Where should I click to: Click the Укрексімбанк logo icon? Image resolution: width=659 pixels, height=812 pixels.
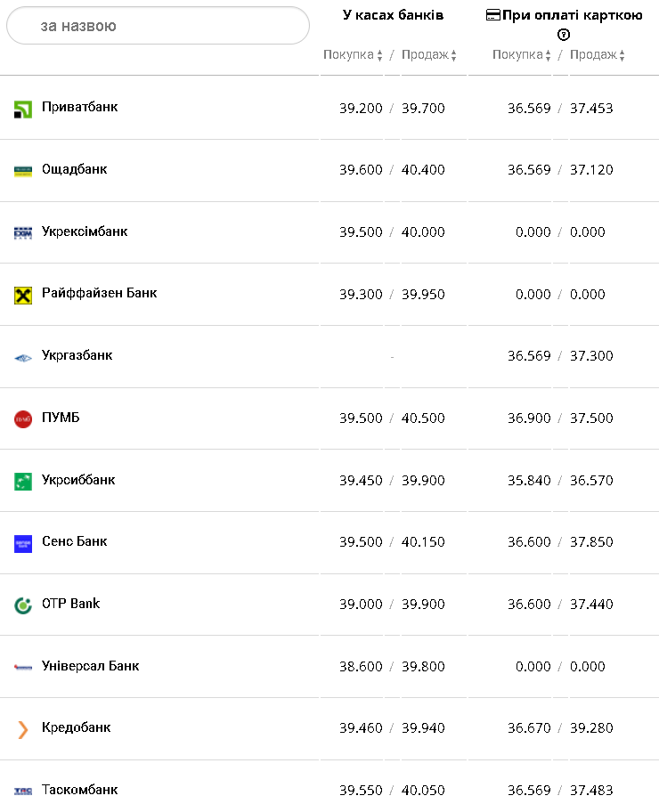click(23, 232)
